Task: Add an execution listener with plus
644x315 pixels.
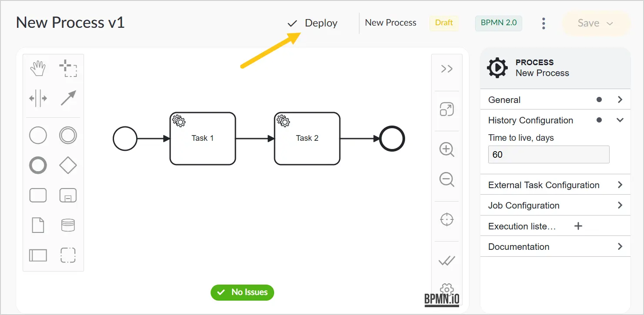Action: [578, 226]
